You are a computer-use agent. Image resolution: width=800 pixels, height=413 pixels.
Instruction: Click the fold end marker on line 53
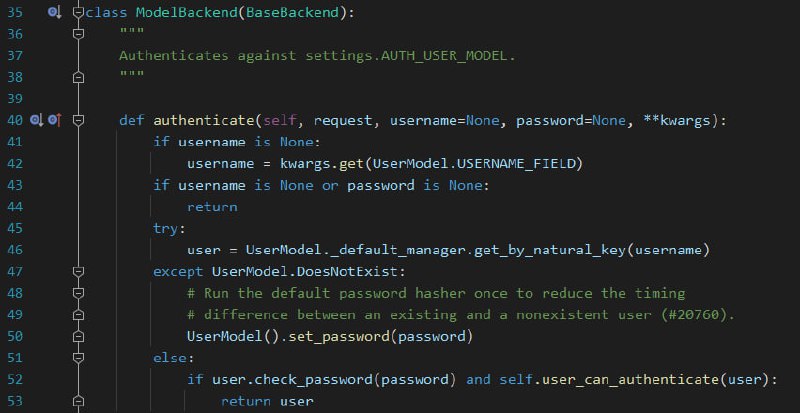tap(78, 401)
